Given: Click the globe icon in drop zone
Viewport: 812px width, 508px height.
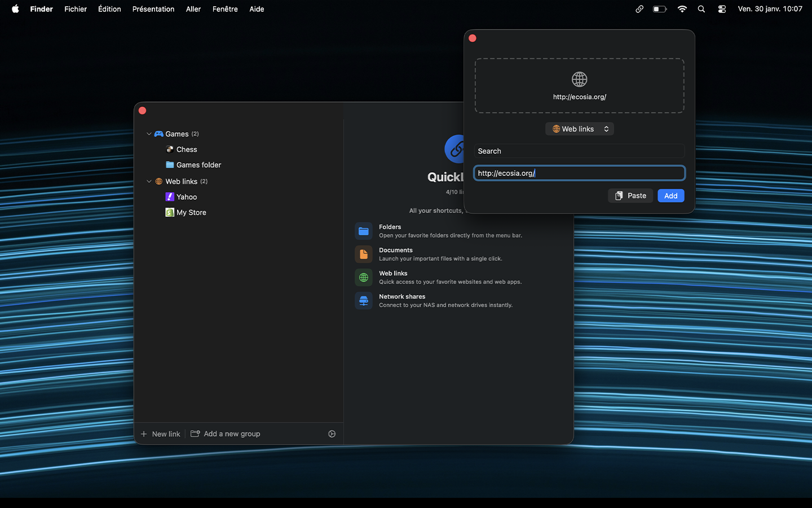Looking at the screenshot, I should pyautogui.click(x=580, y=80).
